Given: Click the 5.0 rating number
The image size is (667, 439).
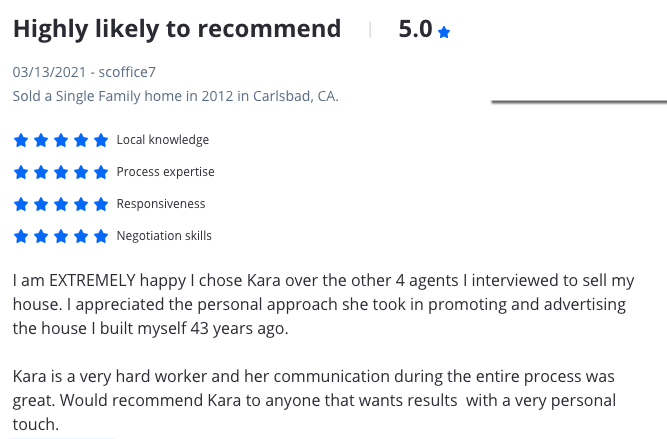Looking at the screenshot, I should pyautogui.click(x=415, y=29).
